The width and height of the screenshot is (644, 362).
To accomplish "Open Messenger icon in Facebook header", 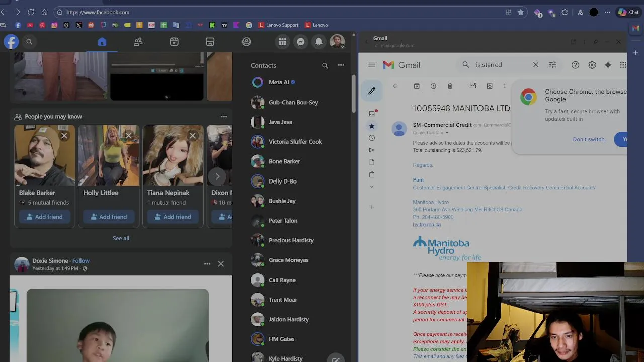I will point(300,42).
